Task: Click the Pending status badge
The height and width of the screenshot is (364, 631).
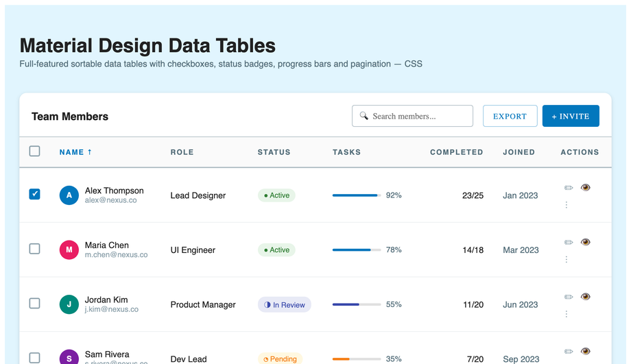Action: coord(280,359)
